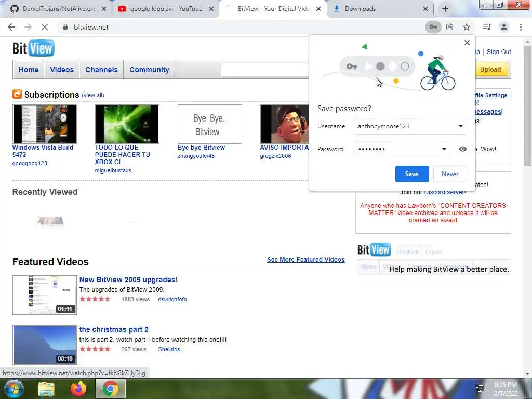Viewport: 532px width, 399px height.
Task: Open the media controls icon in Chrome toolbar
Action: click(487, 27)
